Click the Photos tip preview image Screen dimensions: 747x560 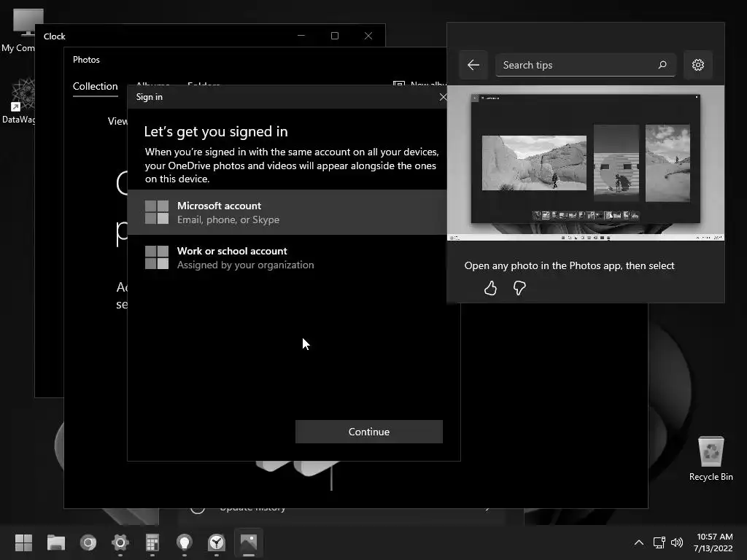(586, 163)
